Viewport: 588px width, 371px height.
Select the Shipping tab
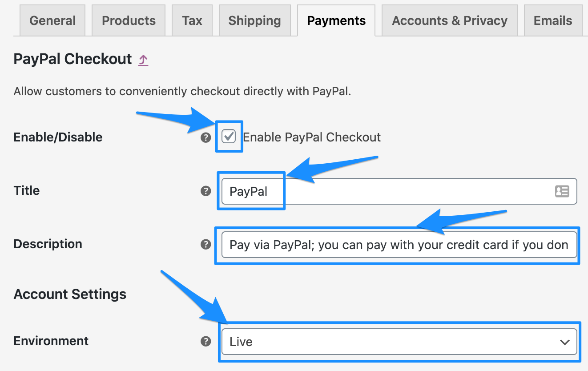point(254,20)
